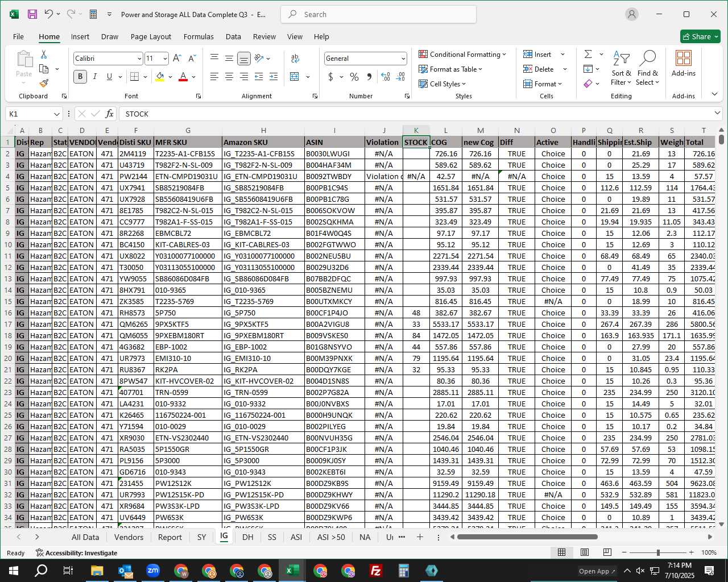Image resolution: width=728 pixels, height=582 pixels.
Task: Click the AutoSum sigma icon
Action: [588, 54]
